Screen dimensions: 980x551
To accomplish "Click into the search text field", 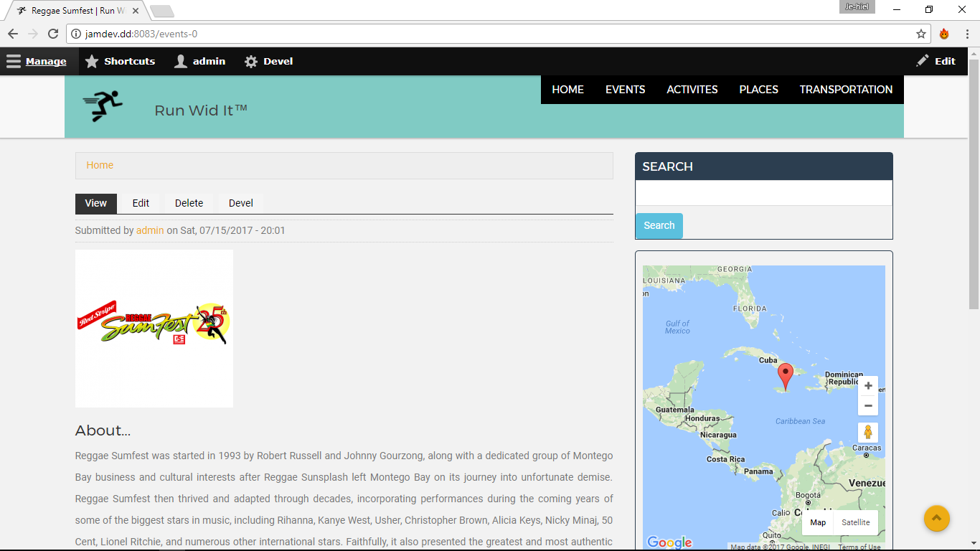I will 763,193.
